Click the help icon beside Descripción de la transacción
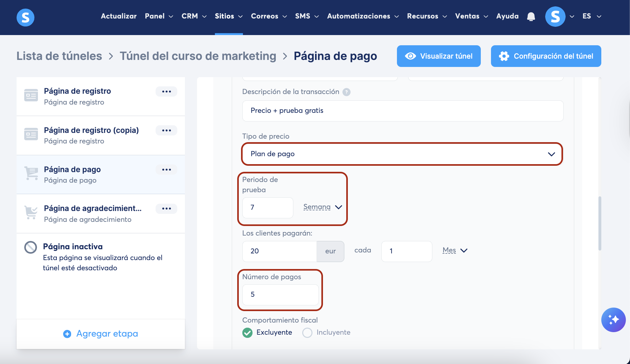The height and width of the screenshot is (364, 630). point(346,92)
